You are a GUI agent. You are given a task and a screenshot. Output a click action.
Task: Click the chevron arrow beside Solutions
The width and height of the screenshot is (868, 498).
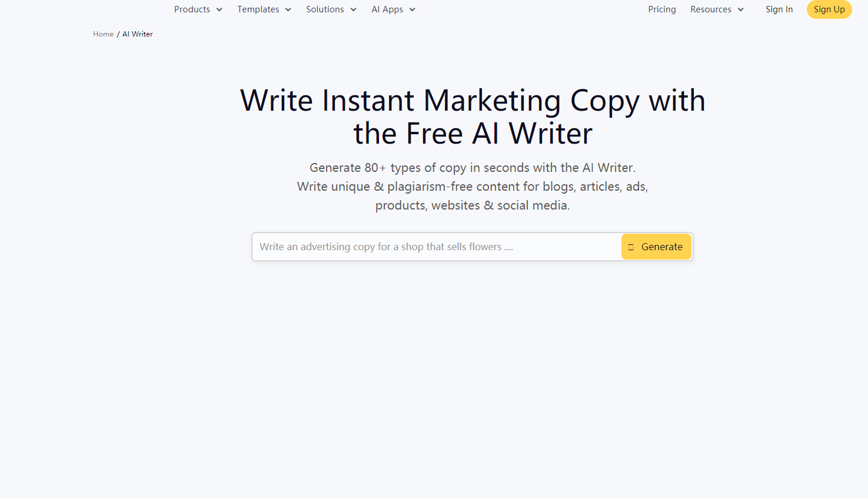[354, 9]
